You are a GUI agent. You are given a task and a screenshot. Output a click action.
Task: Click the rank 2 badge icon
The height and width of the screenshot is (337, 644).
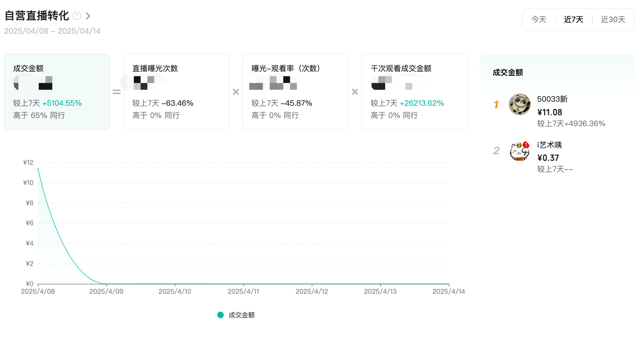pyautogui.click(x=496, y=150)
